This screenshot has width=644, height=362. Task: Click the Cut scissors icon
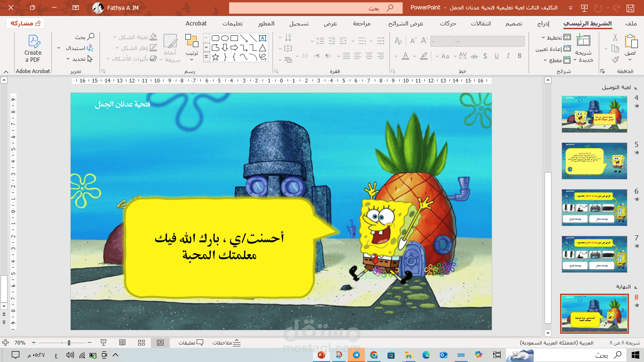click(615, 38)
